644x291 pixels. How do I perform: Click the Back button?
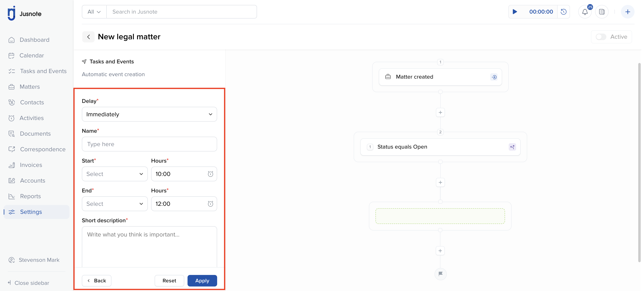(96, 281)
